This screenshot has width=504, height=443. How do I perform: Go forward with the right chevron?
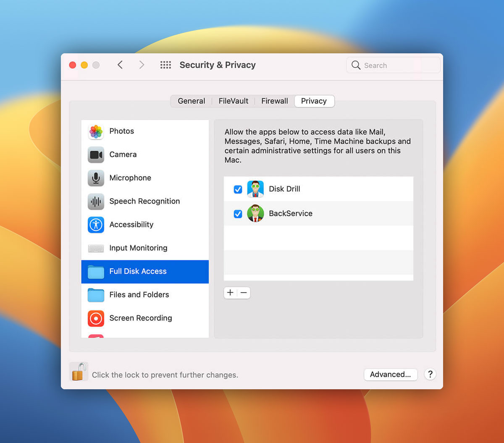coord(142,65)
